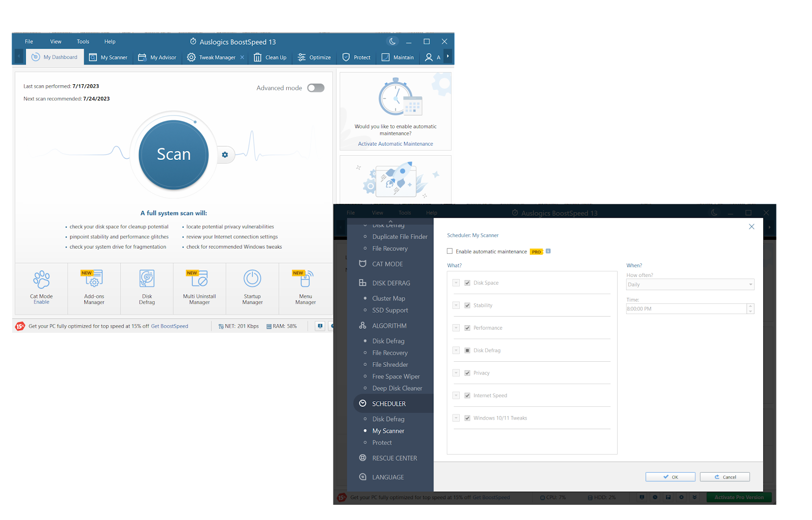Switch to the Clean Up tab

(270, 57)
